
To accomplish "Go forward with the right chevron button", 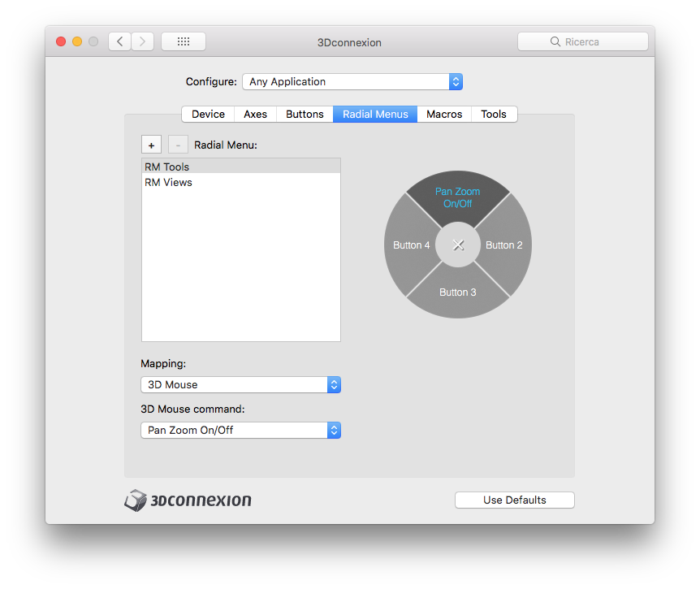I will tap(142, 41).
